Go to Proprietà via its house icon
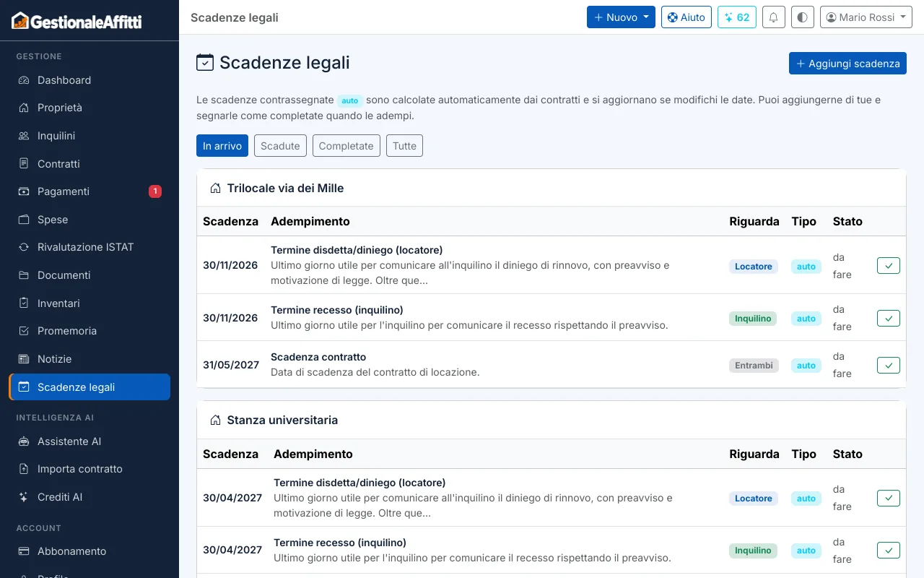The image size is (924, 578). tap(24, 108)
